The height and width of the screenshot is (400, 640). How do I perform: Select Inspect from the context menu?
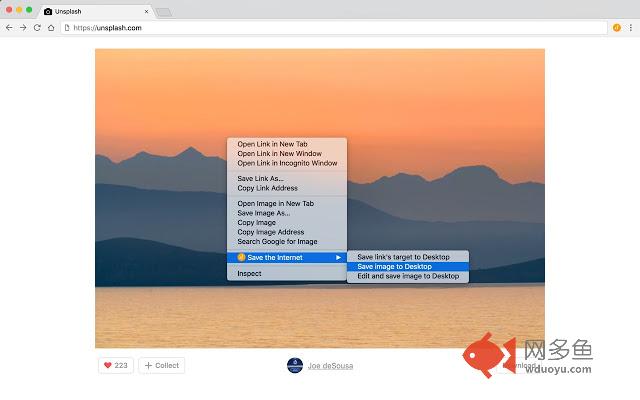(x=249, y=273)
